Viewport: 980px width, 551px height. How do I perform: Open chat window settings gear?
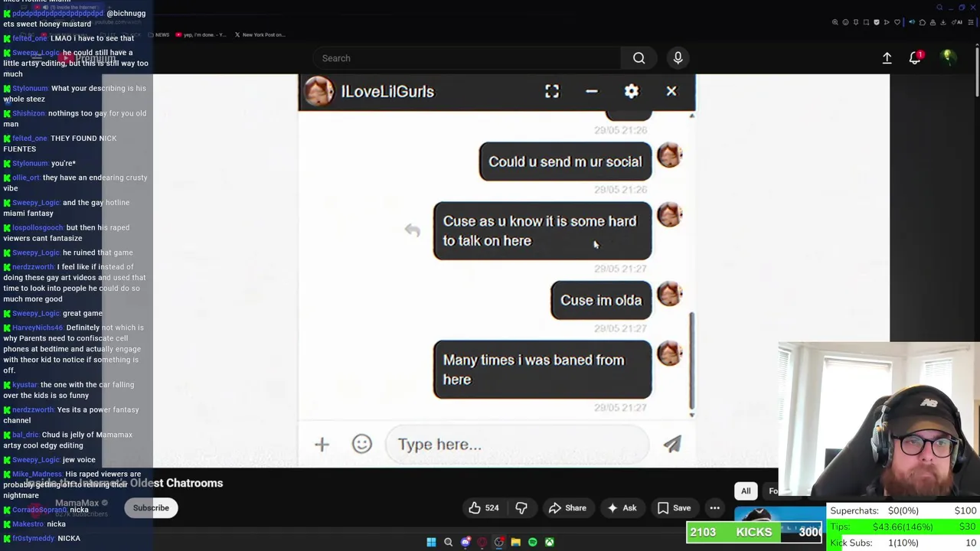point(631,92)
